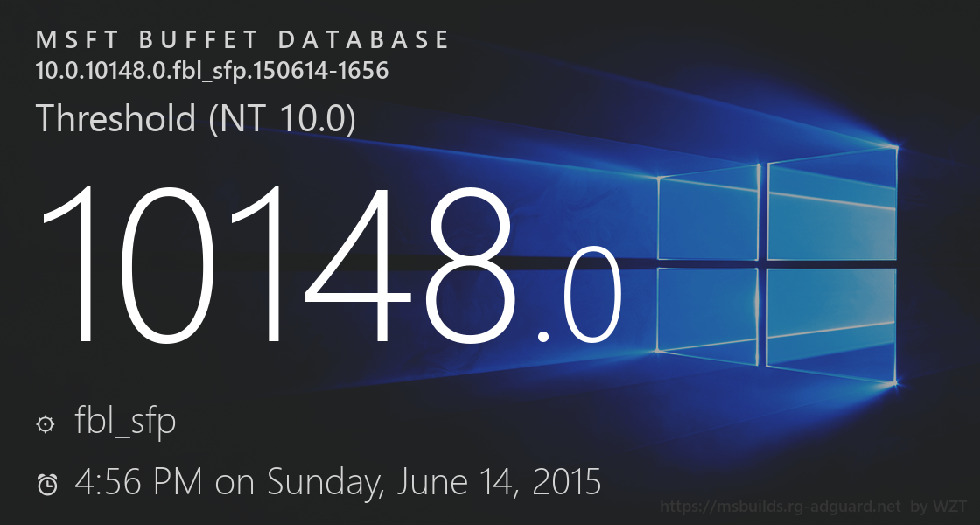Click the "4:56 PM" time text
This screenshot has height=525, width=980.
(x=139, y=481)
